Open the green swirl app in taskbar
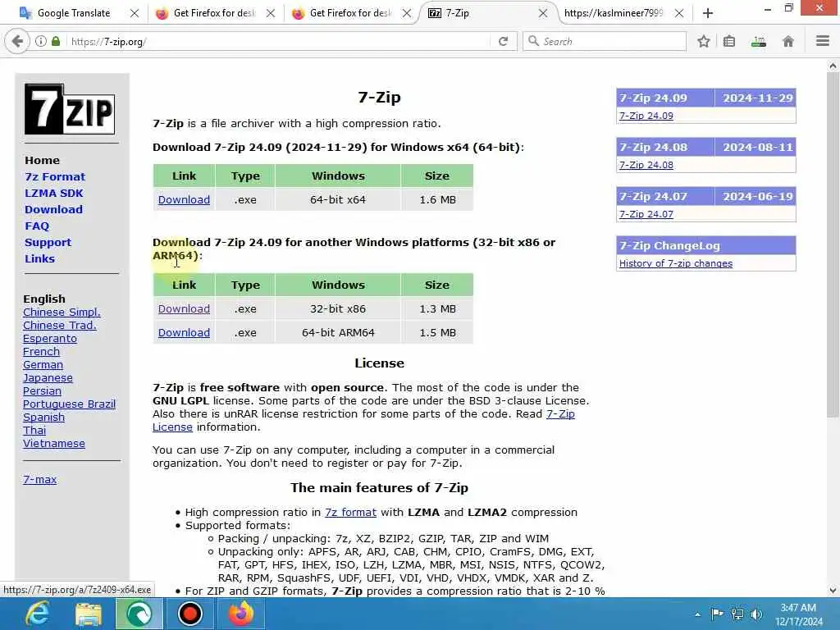 click(x=139, y=614)
